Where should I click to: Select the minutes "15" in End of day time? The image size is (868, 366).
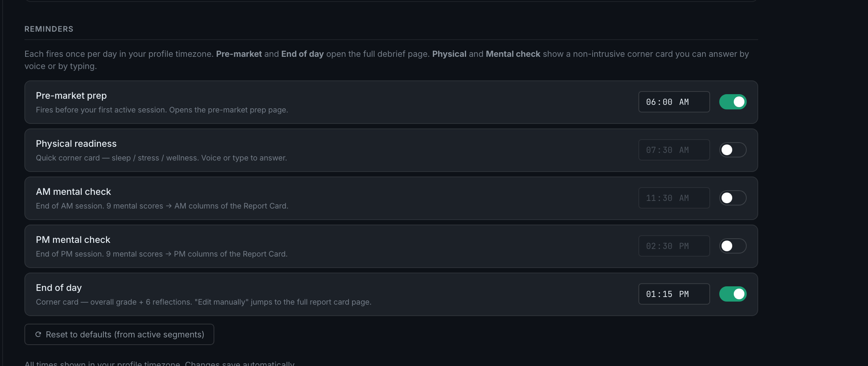pyautogui.click(x=667, y=294)
